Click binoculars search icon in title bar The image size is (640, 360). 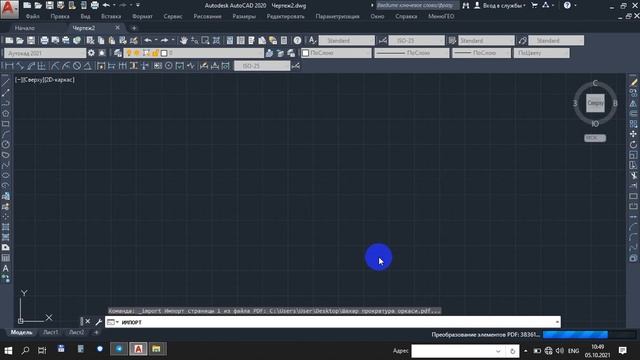click(x=466, y=5)
